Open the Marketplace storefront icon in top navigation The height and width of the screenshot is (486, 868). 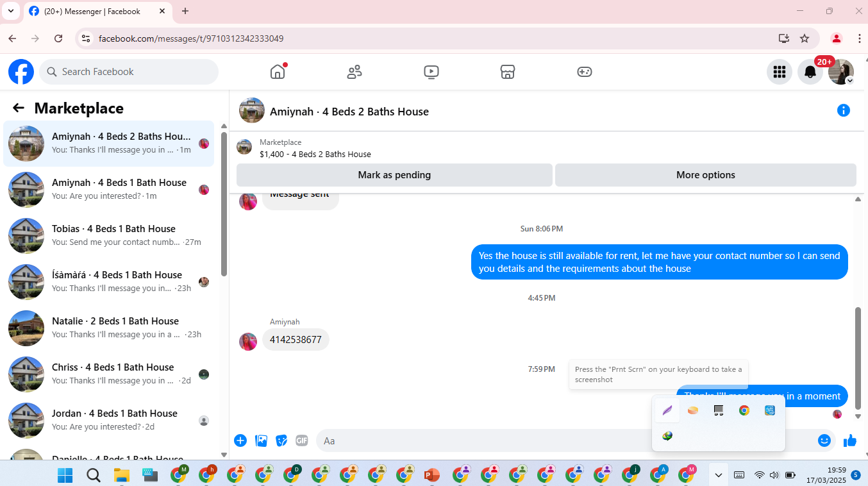pos(508,72)
